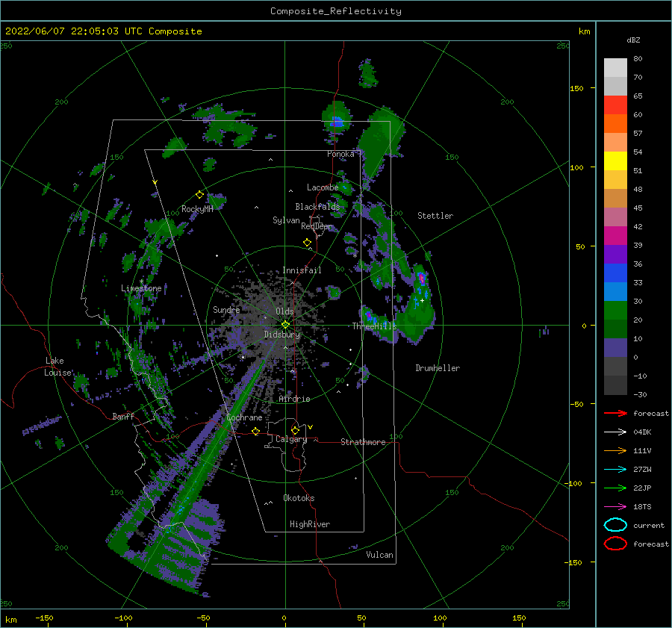Screen dimensions: 672x628
Task: Click the red forecast arrow in the legend
Action: [615, 413]
